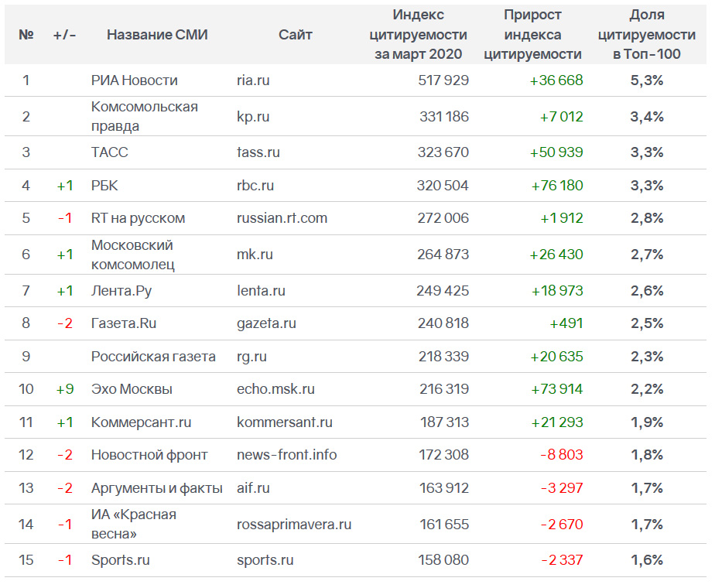The width and height of the screenshot is (715, 588).
Task: Click rank number 15
Action: (x=26, y=559)
